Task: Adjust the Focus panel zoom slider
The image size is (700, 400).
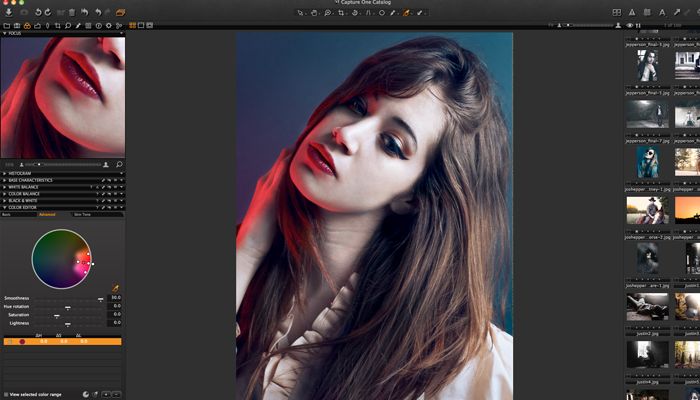Action: [63, 165]
